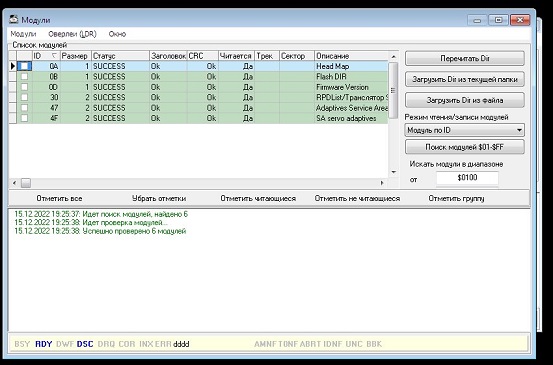
Task: Click the Статус column header
Action: 120,56
